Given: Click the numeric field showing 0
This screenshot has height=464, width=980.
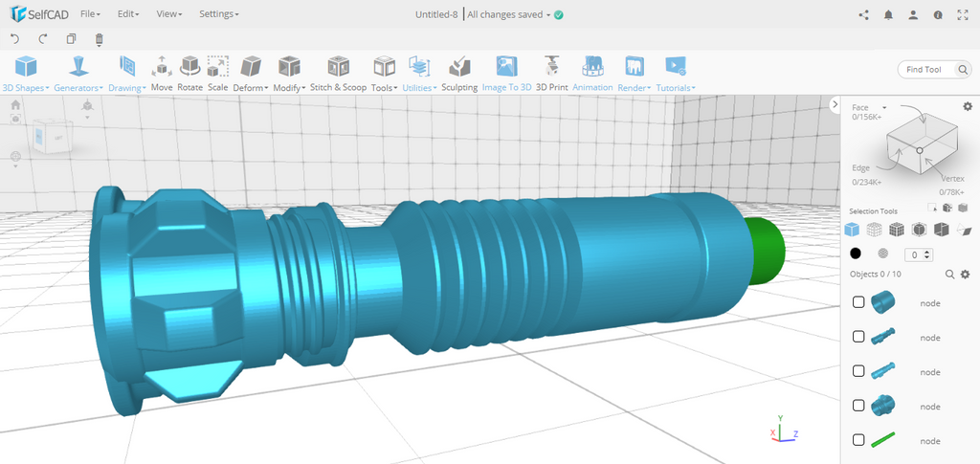Looking at the screenshot, I should click(919, 254).
